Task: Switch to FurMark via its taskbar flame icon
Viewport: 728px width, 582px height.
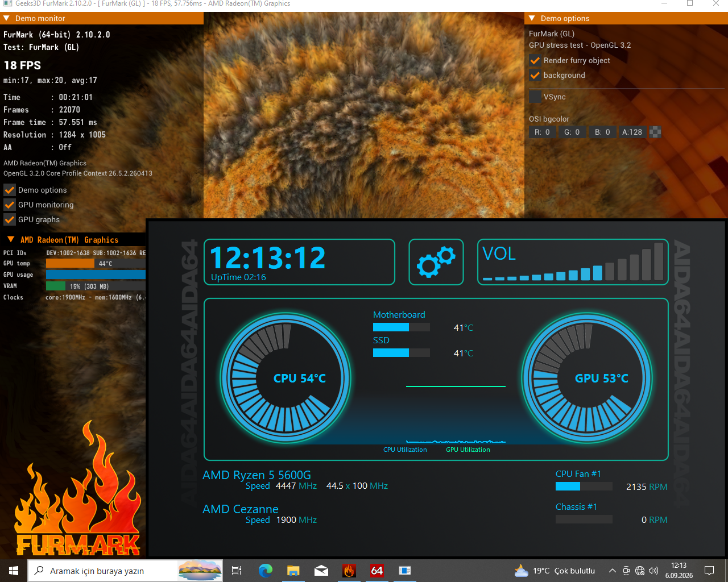Action: coord(349,571)
